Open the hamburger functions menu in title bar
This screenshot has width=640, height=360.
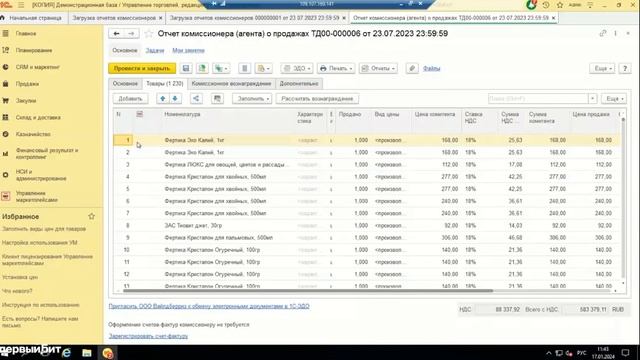click(21, 5)
